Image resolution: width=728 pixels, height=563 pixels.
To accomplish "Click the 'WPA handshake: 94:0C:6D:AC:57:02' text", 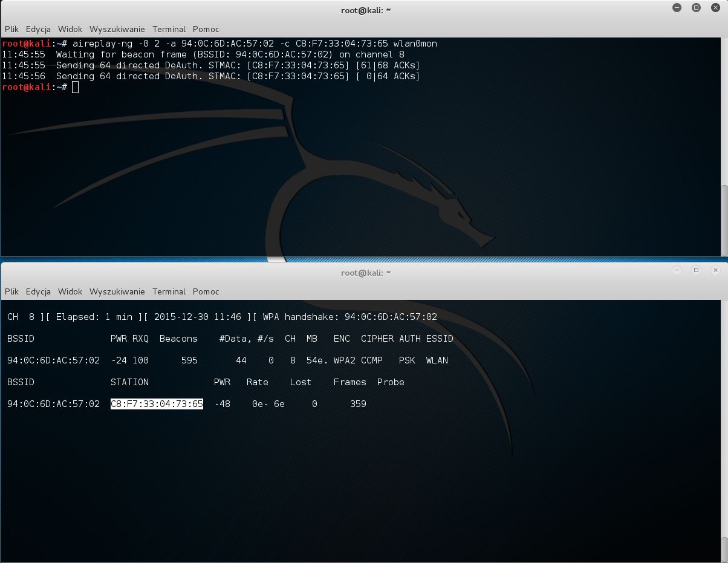I will point(350,317).
